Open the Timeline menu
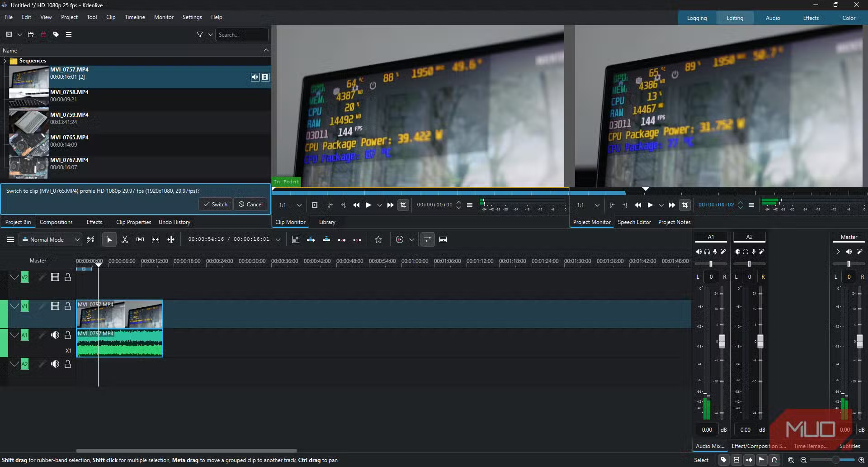 (x=135, y=17)
